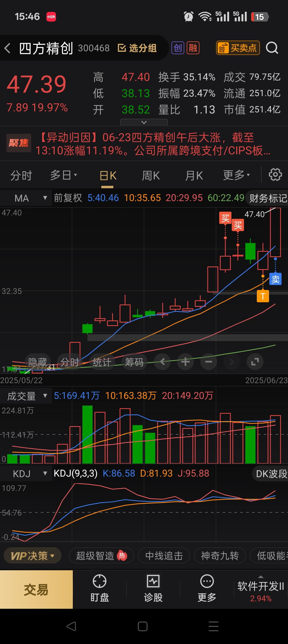This screenshot has width=288, height=644.
Task: Tap the latest red limit-up candlestick
Action: pos(275,232)
